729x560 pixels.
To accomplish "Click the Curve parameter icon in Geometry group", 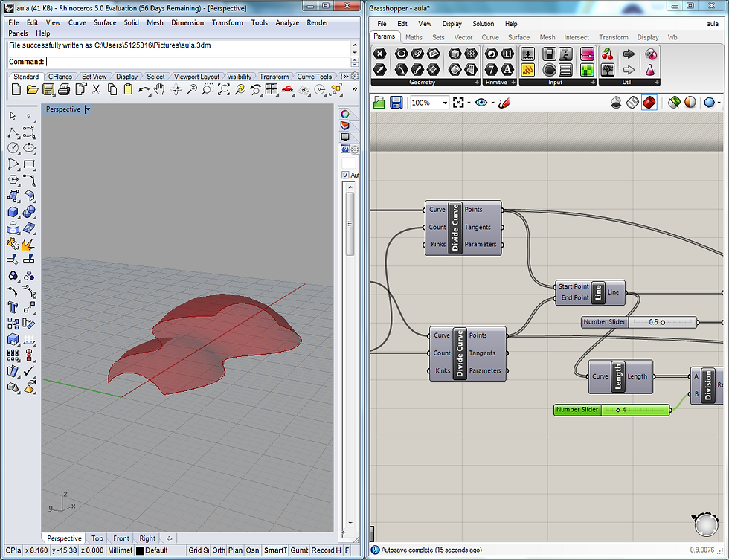I will point(417,54).
